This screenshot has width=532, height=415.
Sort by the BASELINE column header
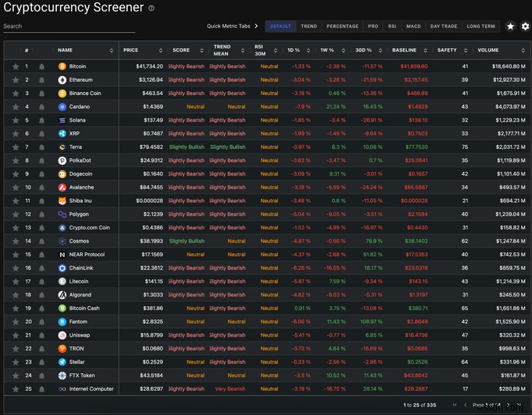[404, 50]
